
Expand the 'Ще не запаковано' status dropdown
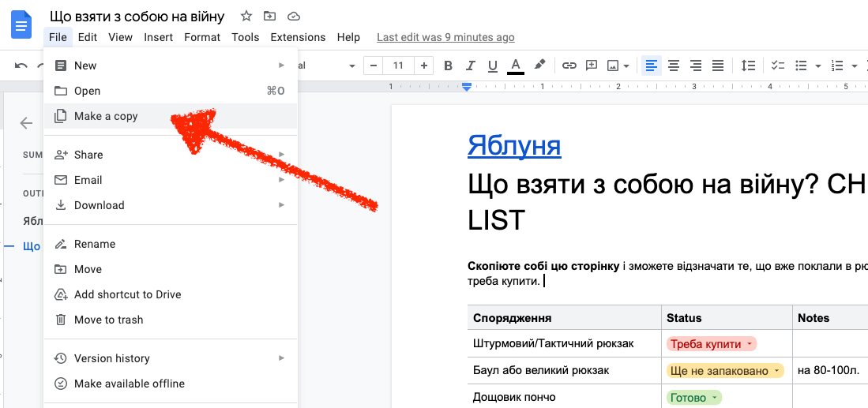pyautogui.click(x=776, y=371)
